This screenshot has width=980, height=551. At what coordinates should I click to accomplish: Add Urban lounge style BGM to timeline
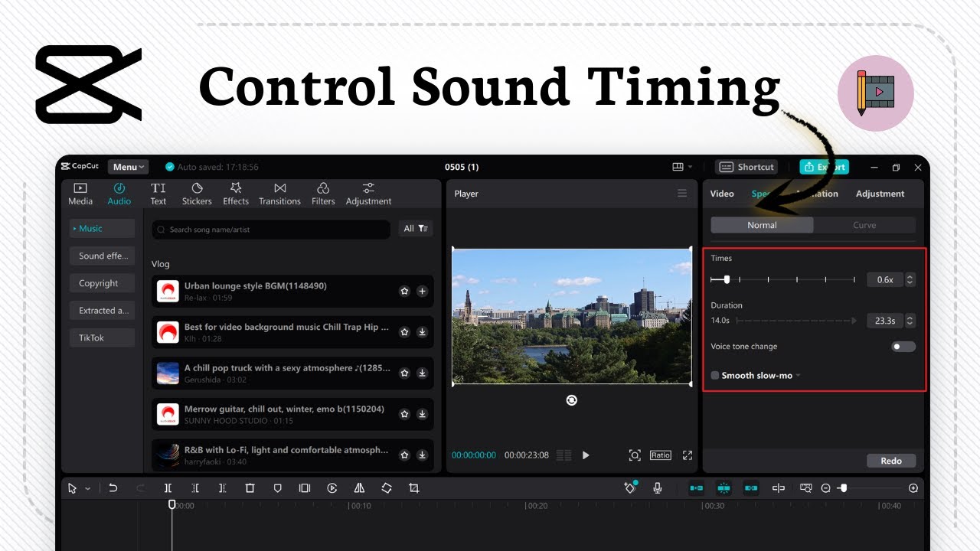point(422,291)
